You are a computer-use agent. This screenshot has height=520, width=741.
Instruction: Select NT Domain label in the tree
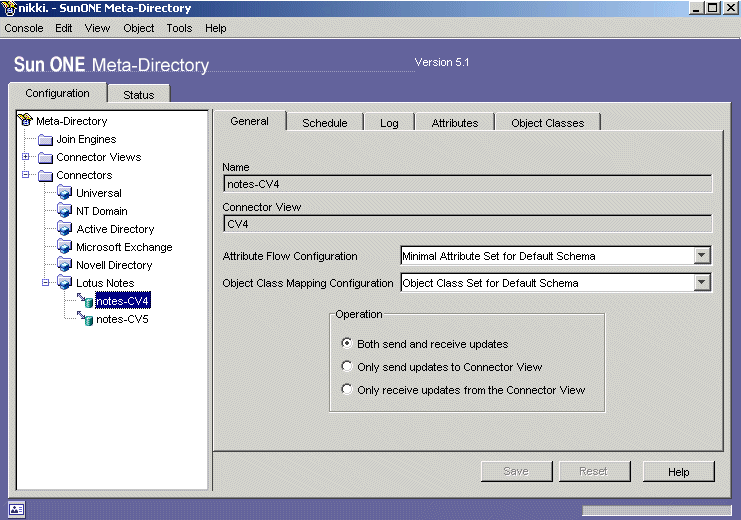point(102,211)
